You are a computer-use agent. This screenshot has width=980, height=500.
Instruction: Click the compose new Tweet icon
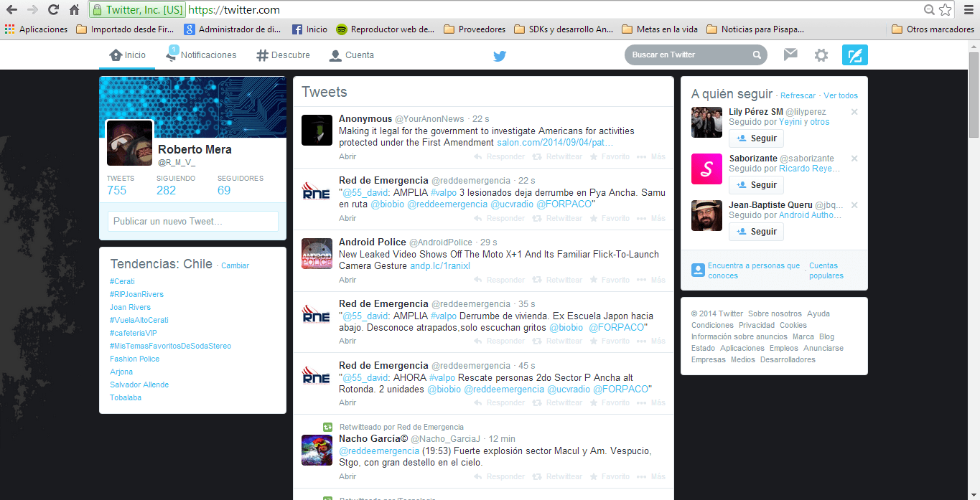[x=854, y=55]
